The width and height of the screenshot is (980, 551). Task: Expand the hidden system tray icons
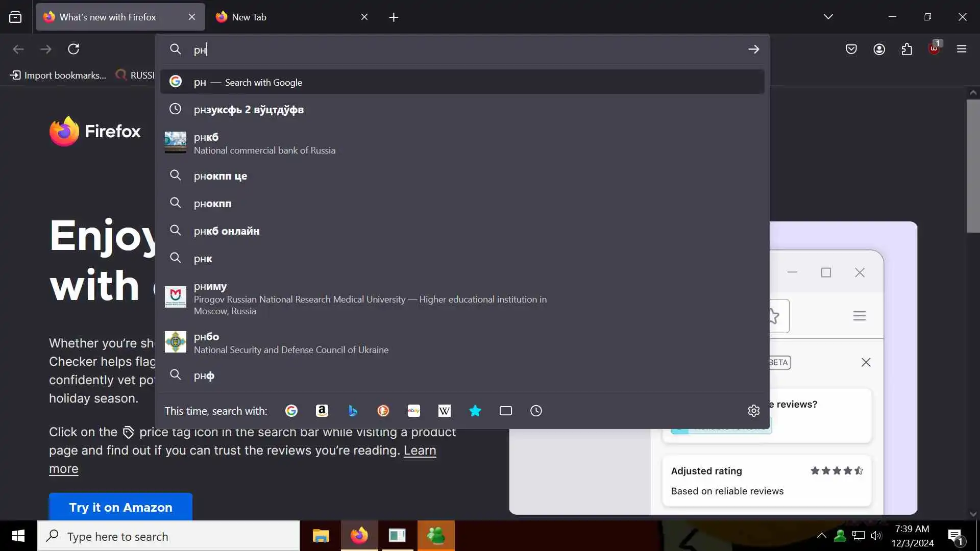[821, 536]
